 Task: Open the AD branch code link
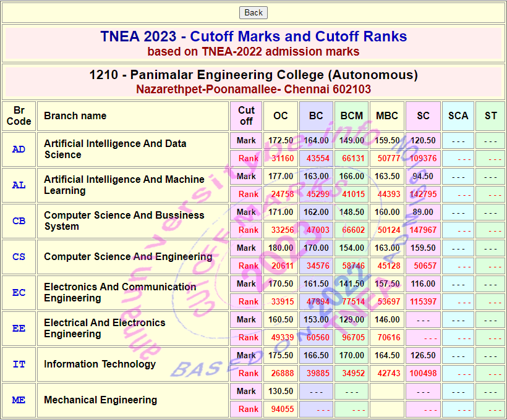point(19,149)
